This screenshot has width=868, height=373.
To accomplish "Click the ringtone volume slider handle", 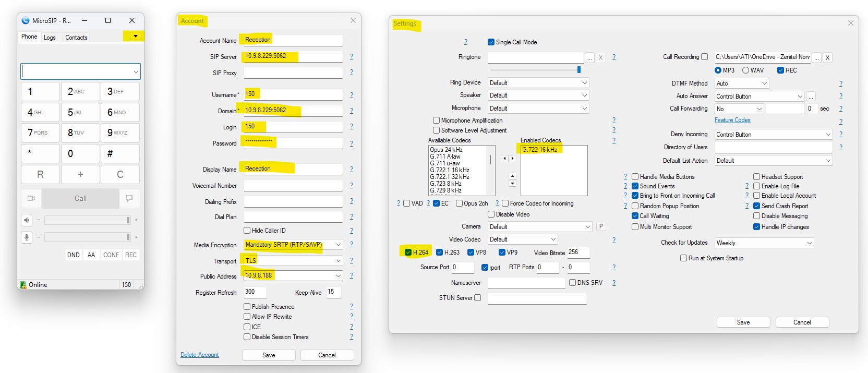I will click(x=579, y=70).
